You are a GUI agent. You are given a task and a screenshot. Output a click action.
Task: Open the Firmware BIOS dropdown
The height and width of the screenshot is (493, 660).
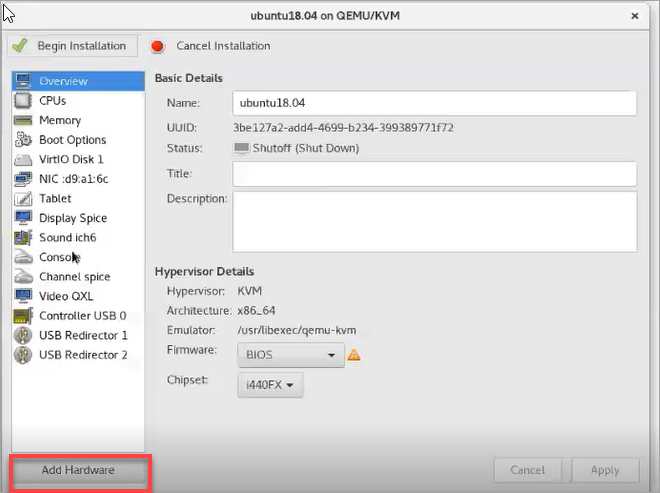290,355
